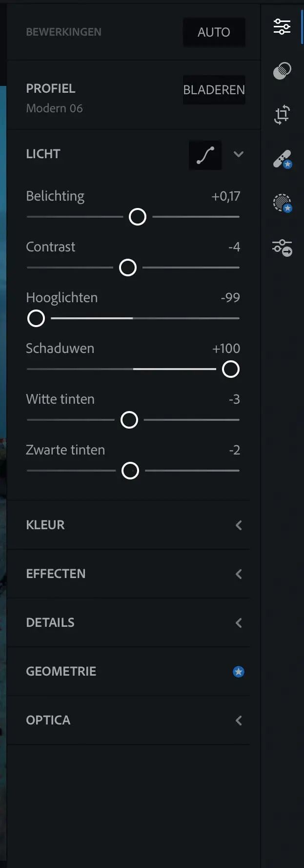This screenshot has height=868, width=304.
Task: Click the Schaduwen slider handle
Action: pos(231,369)
